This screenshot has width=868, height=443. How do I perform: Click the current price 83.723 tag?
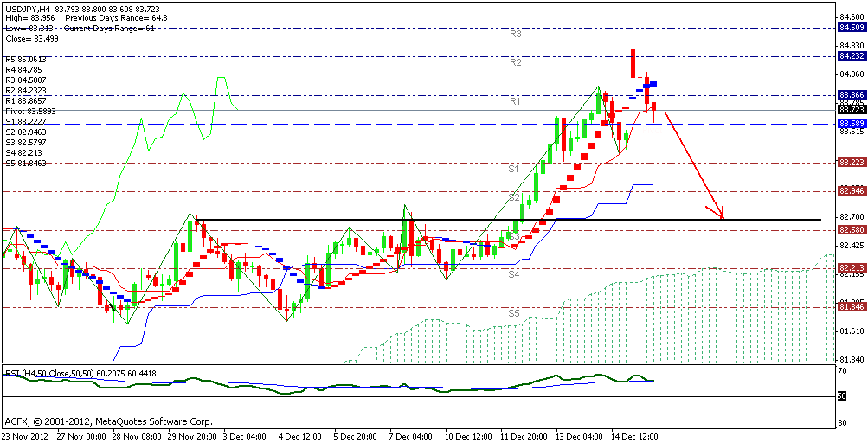(x=852, y=110)
